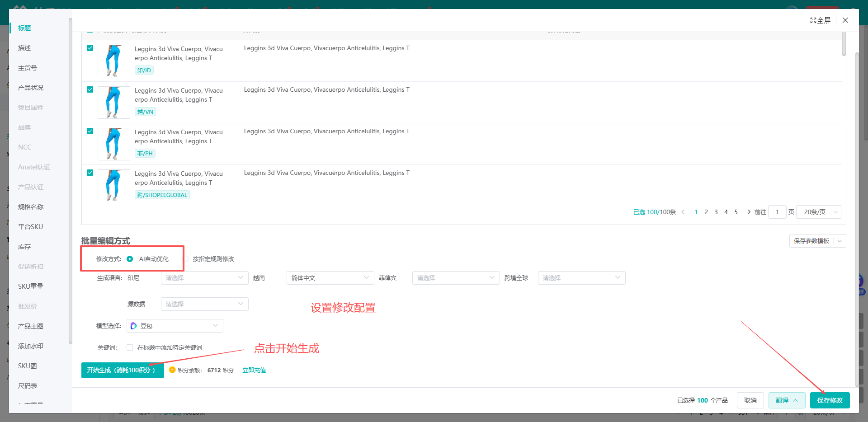The height and width of the screenshot is (422, 868).
Task: Uncheck the 印/ID product row checkbox
Action: click(90, 48)
